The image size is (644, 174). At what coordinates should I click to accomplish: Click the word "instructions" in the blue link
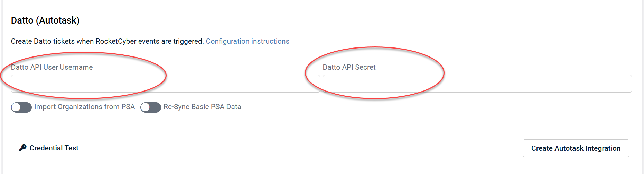click(270, 41)
